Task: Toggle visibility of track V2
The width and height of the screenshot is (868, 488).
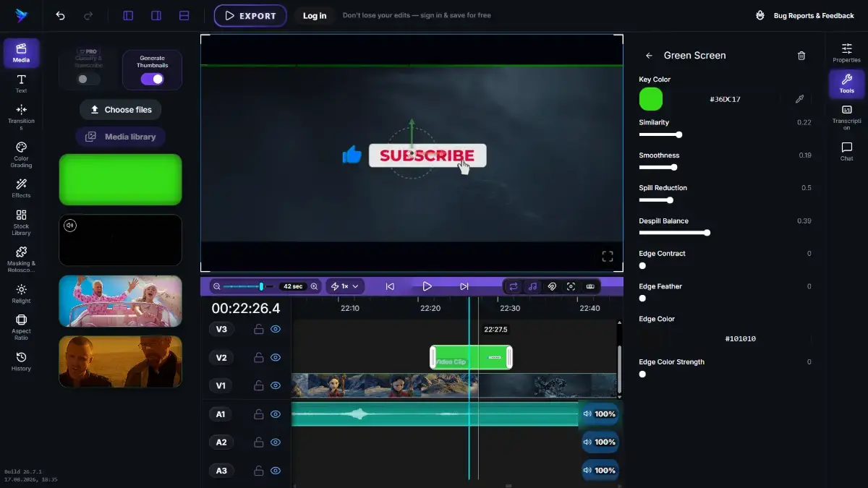Action: [x=276, y=357]
